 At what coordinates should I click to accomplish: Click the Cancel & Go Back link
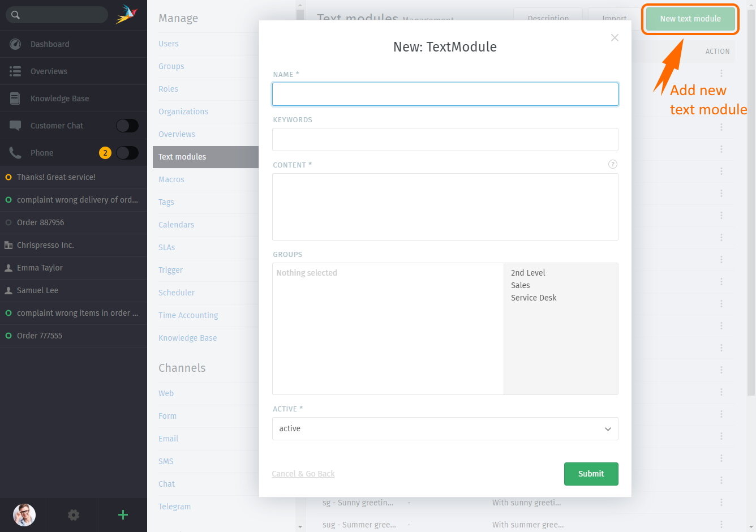(303, 474)
